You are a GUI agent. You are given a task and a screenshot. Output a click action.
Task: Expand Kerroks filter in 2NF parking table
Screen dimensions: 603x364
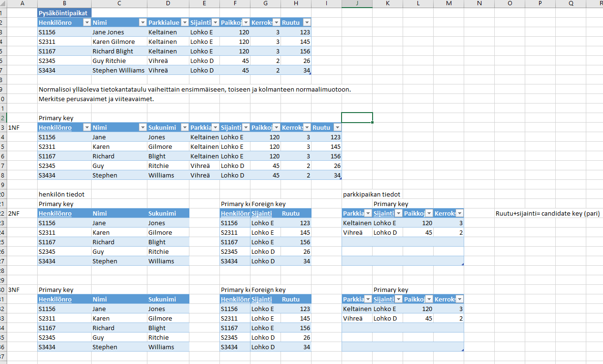[x=459, y=213]
